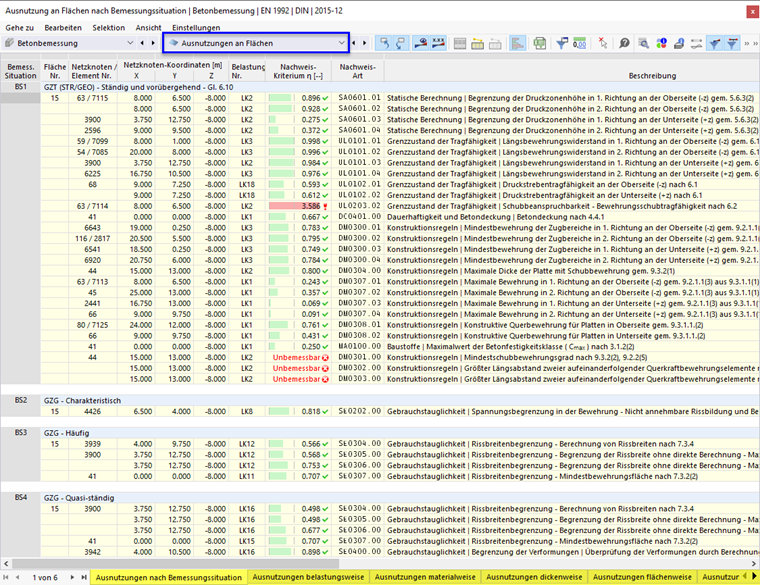Viewport: 760px width, 585px height.
Task: Switch to Ausnutzungen flächenweise tab
Action: pos(642,577)
